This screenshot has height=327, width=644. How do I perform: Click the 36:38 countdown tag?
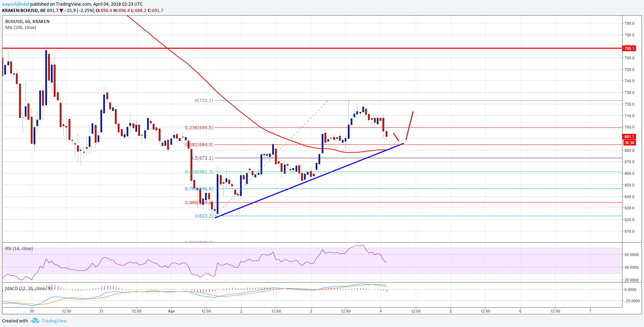tap(629, 143)
